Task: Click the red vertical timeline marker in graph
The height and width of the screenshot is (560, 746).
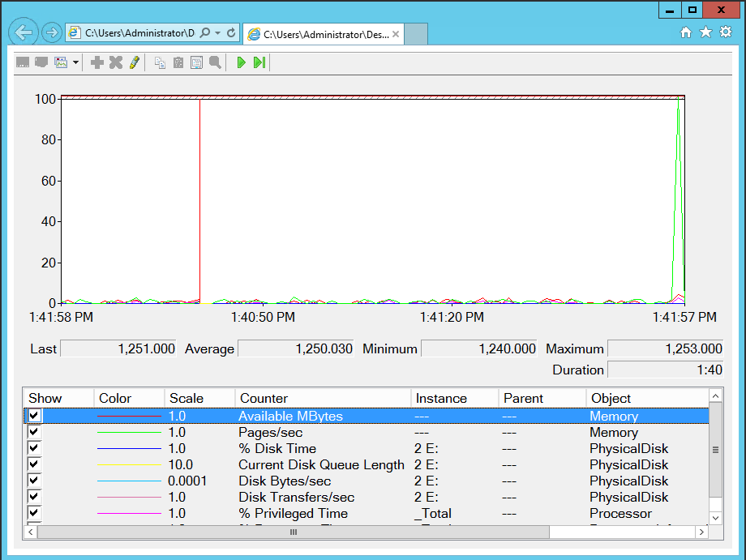Action: click(x=199, y=201)
